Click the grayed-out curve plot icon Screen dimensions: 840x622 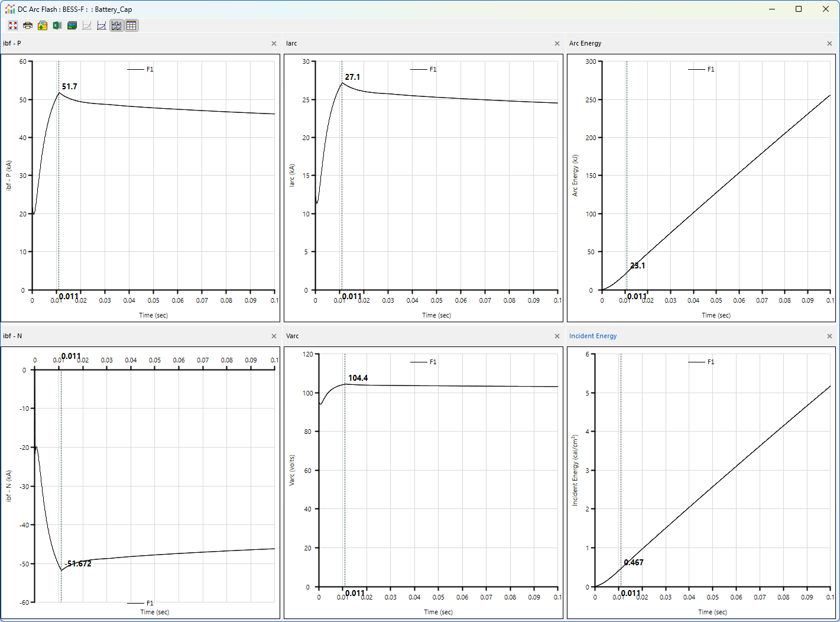87,25
